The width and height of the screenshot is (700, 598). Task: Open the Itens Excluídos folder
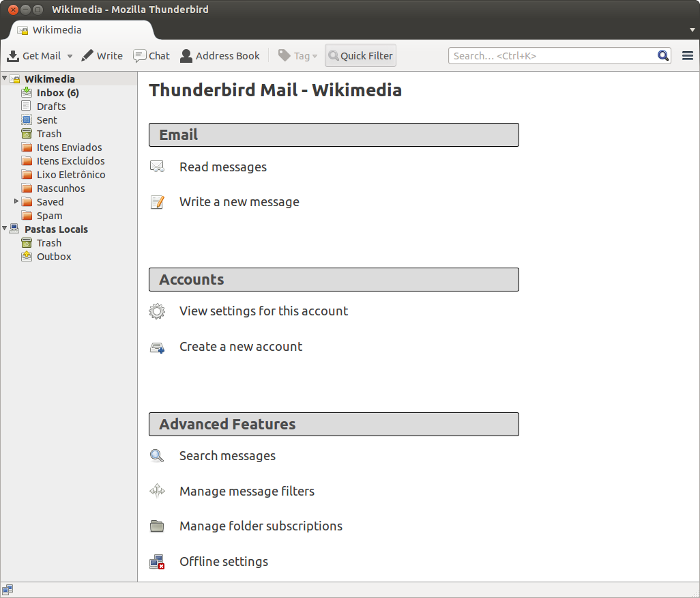coord(70,161)
